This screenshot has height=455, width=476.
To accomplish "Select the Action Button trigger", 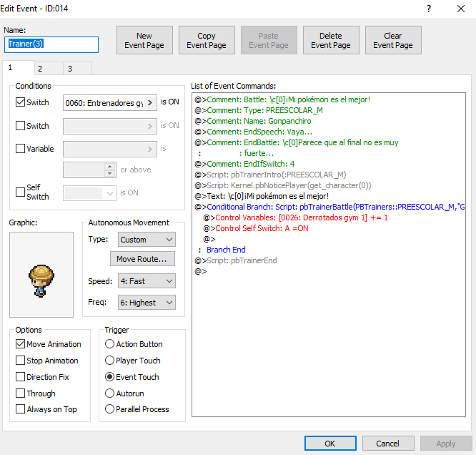I will point(110,344).
